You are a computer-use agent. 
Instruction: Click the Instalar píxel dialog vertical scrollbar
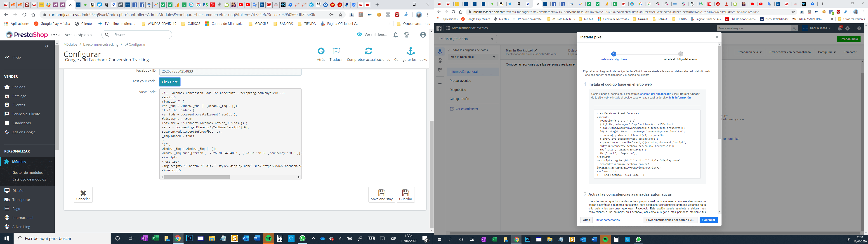click(719, 92)
